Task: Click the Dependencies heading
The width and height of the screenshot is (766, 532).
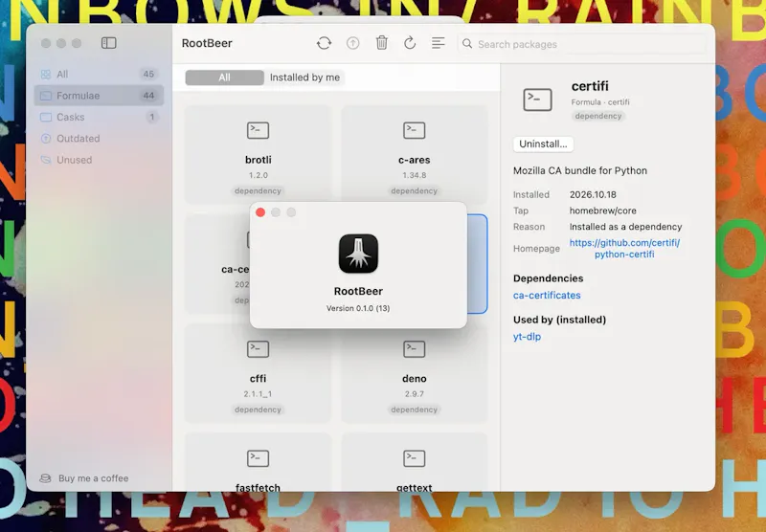Action: pyautogui.click(x=548, y=278)
